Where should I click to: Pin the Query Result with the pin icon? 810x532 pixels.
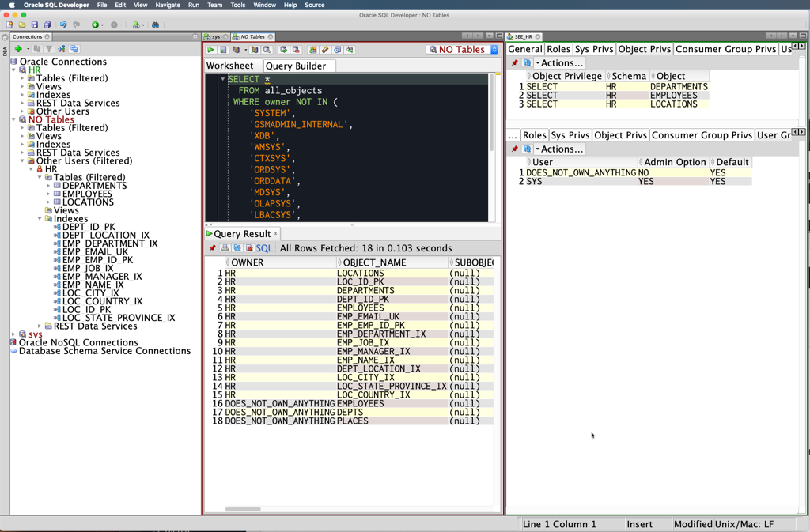212,248
